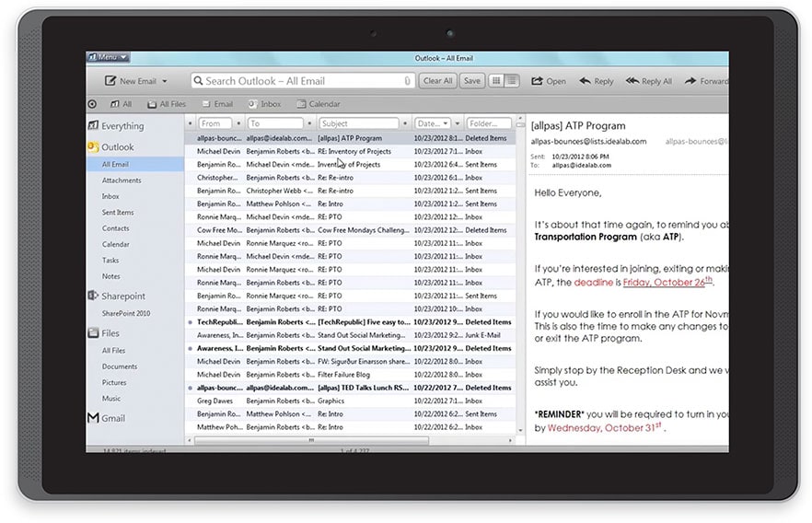Open the selected email with the Open button
The height and width of the screenshot is (523, 812).
pyautogui.click(x=549, y=81)
